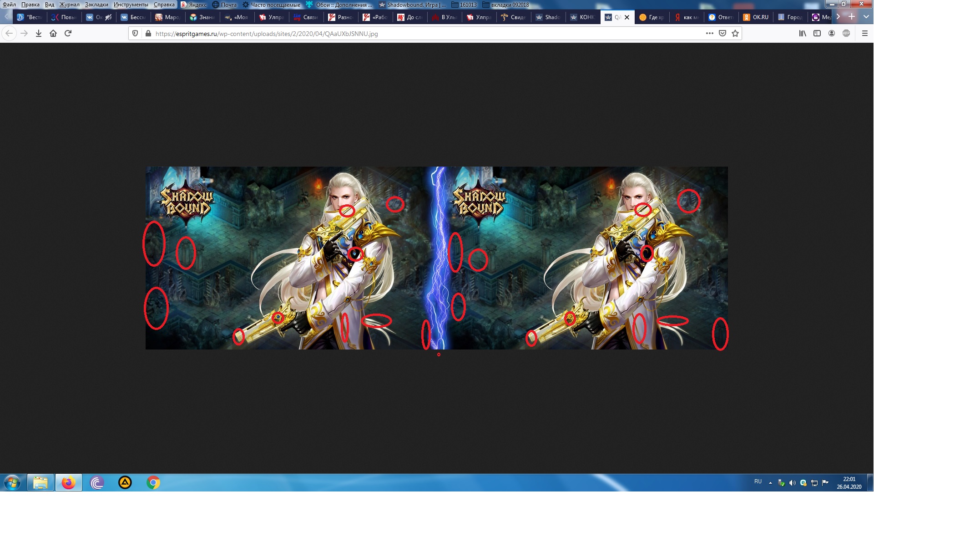Switch to the Свиде tab
Viewport: 980px width, 547px height.
point(514,17)
